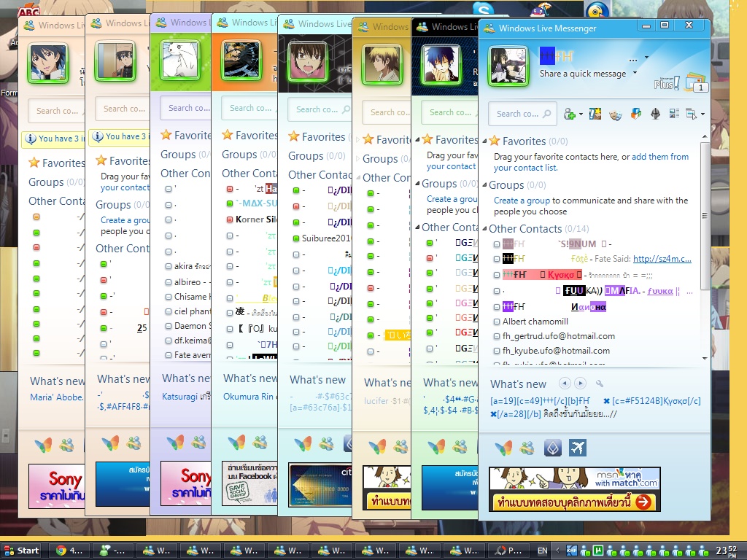Expand Groups in the blond-avatar window
Viewport: 747px width, 560px height.
358,158
